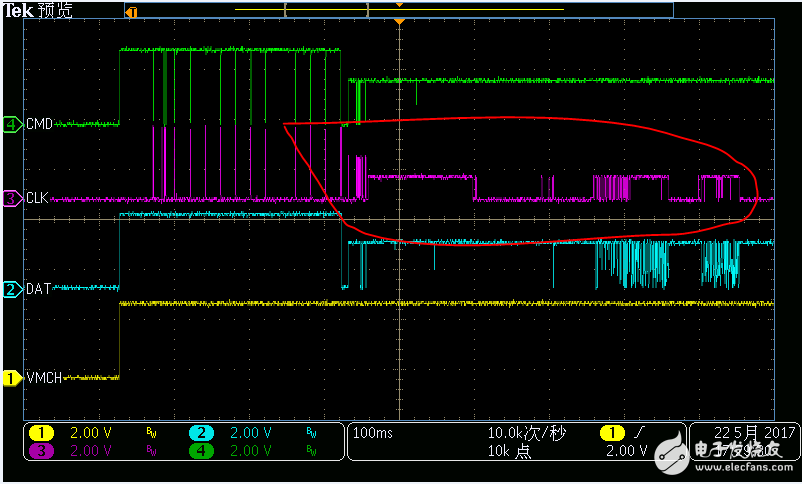
Task: Select the channel 2 DAT waveform marker
Action: point(13,290)
